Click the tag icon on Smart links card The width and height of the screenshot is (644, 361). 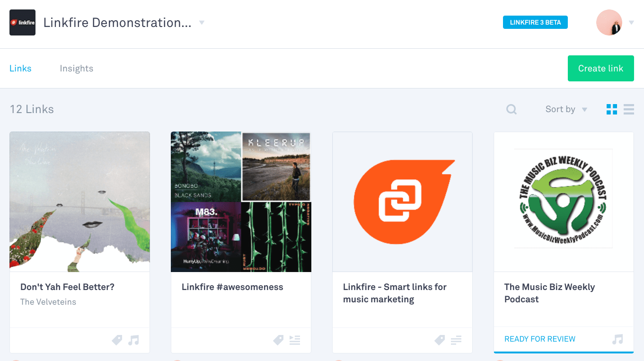(x=440, y=340)
